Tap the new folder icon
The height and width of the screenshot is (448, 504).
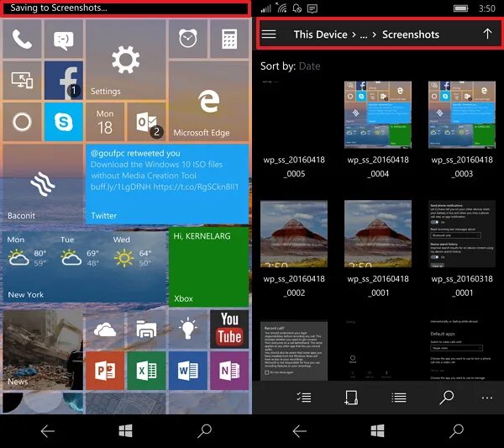pos(351,398)
